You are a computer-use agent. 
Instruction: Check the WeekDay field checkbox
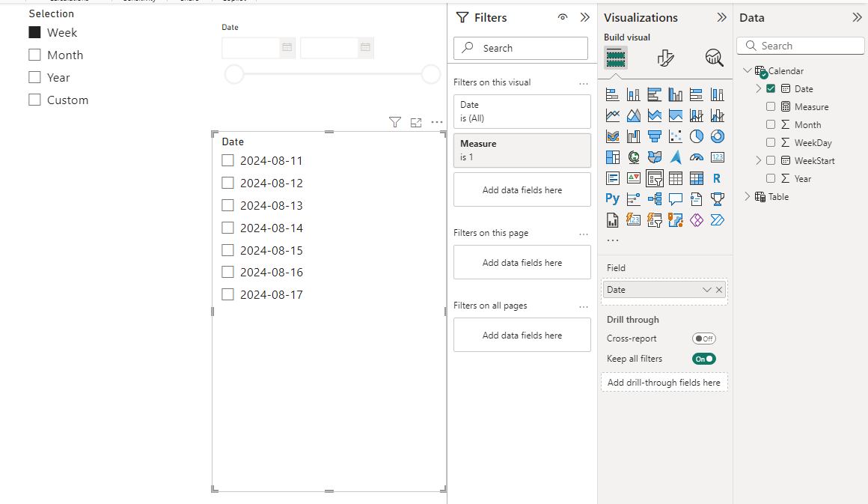771,142
